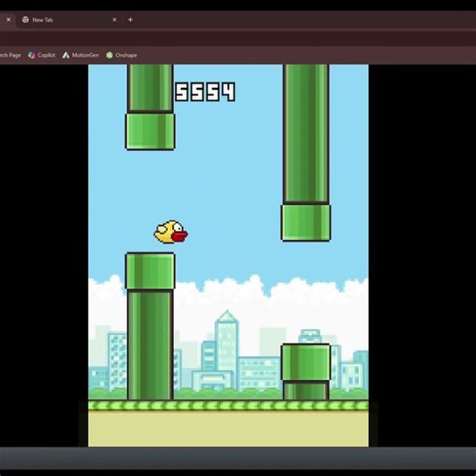This screenshot has width=476, height=476.
Task: Open the bookmark ending in 'rch Page'
Action: pyautogui.click(x=10, y=55)
